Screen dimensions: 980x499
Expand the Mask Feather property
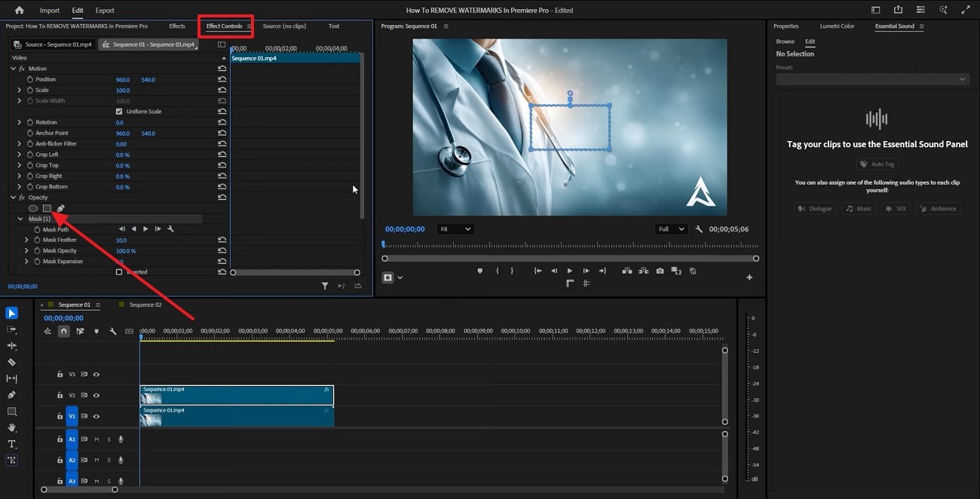click(26, 239)
